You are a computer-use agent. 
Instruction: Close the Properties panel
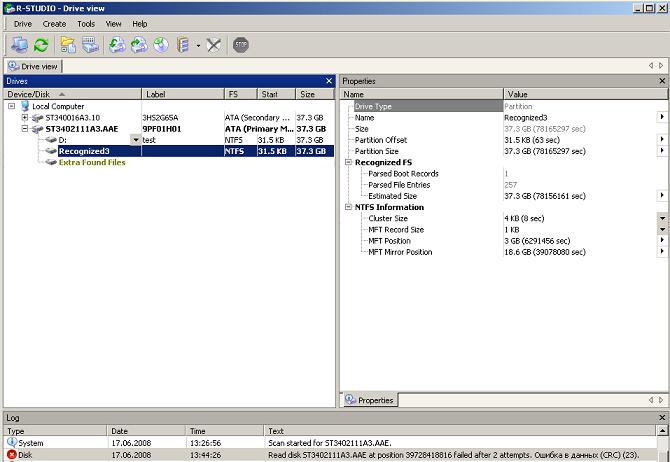662,81
